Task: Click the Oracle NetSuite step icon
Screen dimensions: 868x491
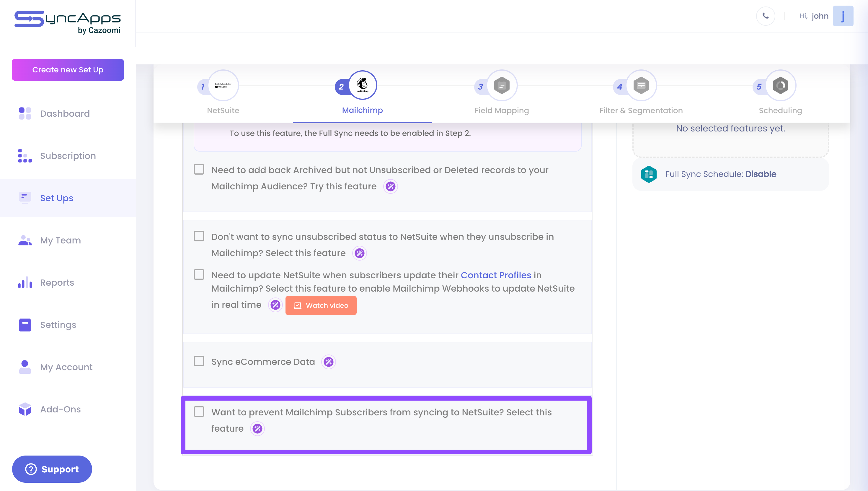Action: pyautogui.click(x=223, y=85)
